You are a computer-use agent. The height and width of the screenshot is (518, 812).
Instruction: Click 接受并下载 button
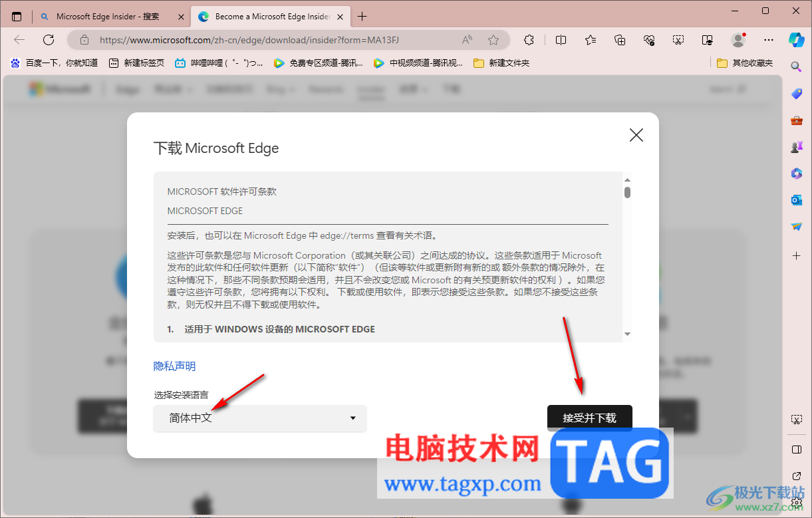[x=589, y=418]
